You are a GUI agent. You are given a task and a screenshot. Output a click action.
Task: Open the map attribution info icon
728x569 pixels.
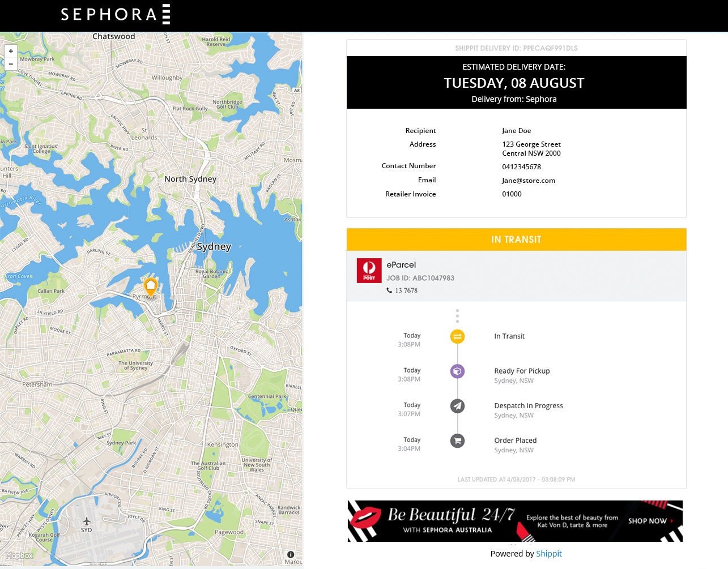(291, 555)
